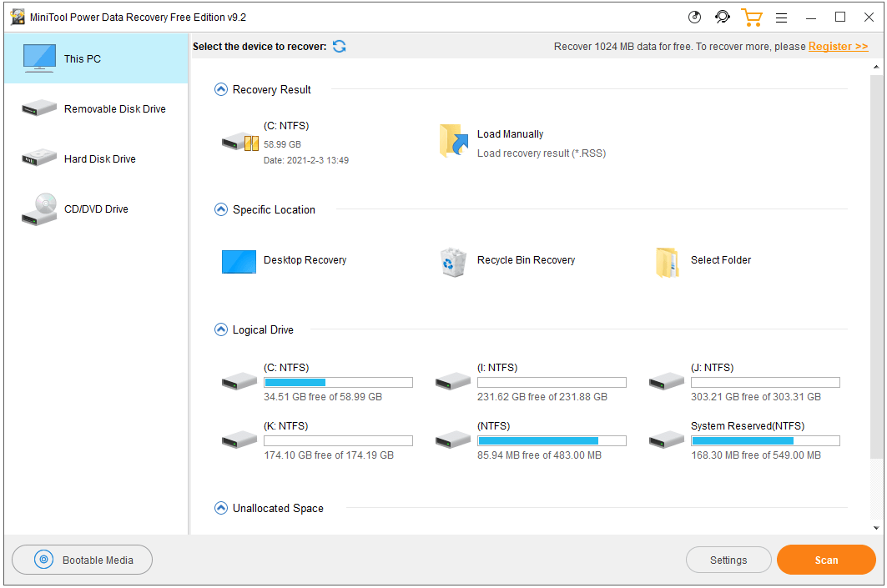
Task: Collapse the Logical Drive section
Action: 221,330
